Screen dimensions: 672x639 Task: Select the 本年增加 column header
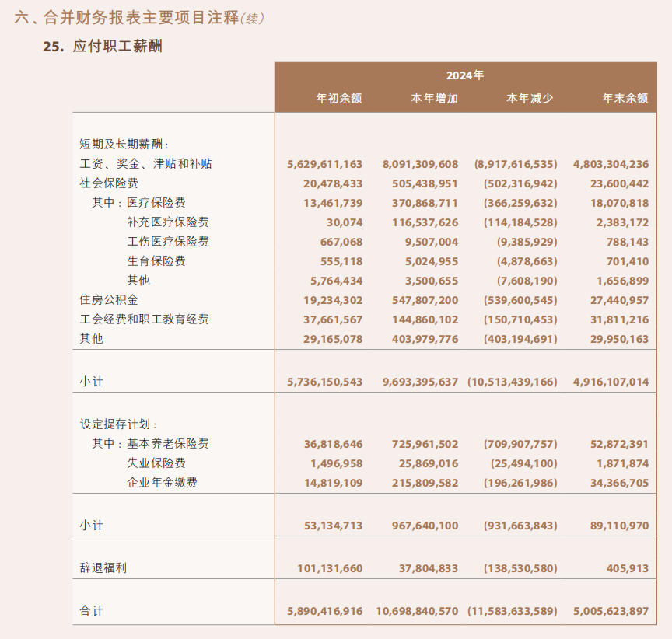coord(435,98)
